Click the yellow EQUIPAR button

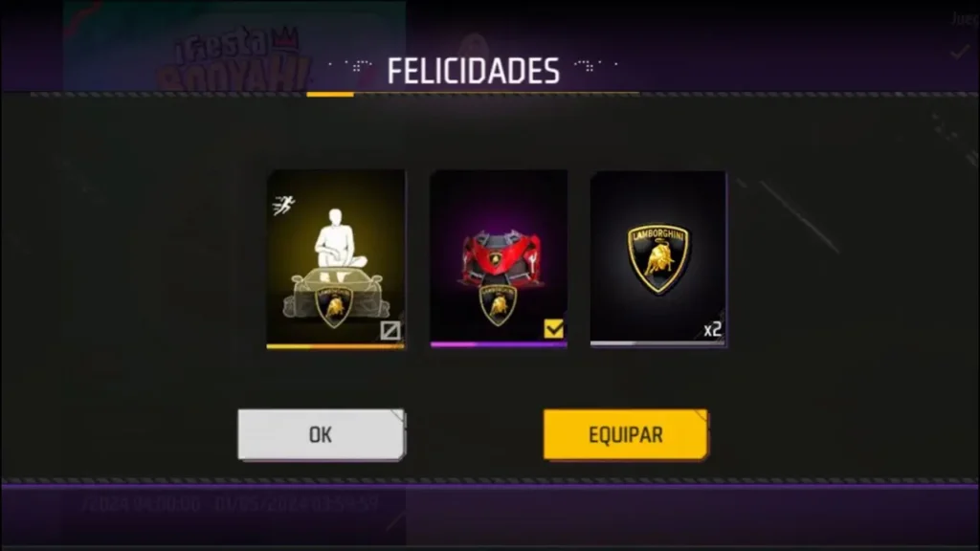point(626,434)
